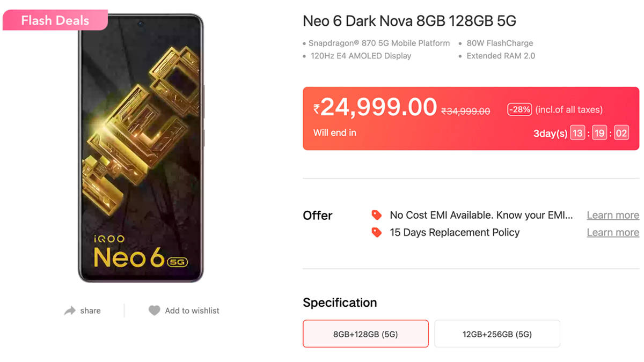
Task: Click the offer tag icon beside Replacement Policy
Action: coord(376,232)
